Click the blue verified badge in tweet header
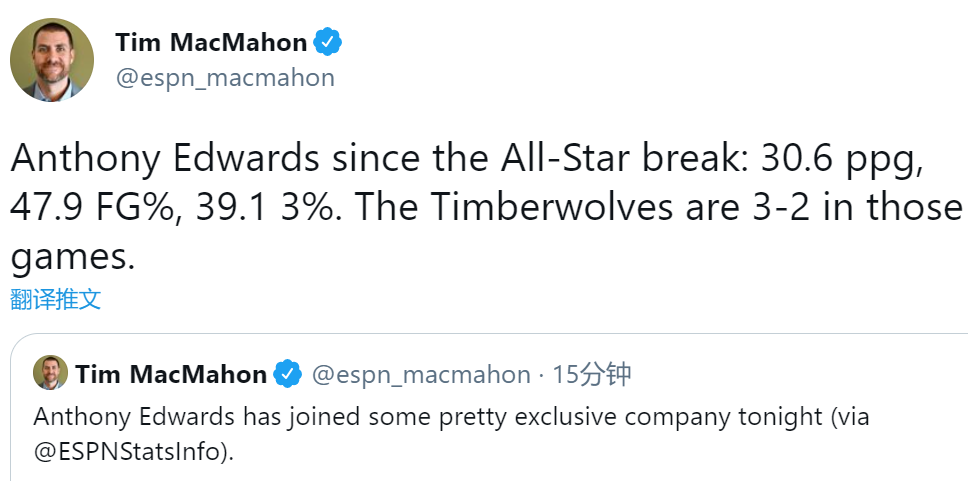The width and height of the screenshot is (968, 481). point(328,43)
